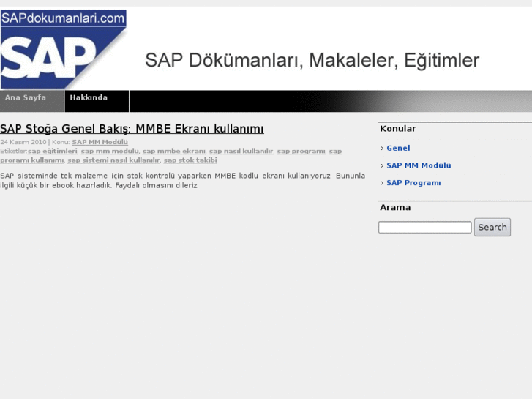
Task: Open the Genel category in Konular
Action: pos(398,149)
